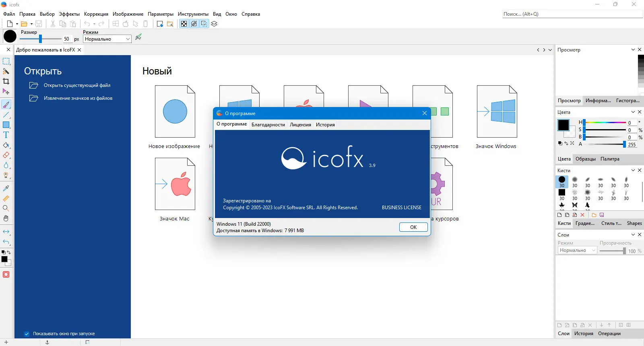The image size is (644, 346).
Task: Switch to Палитра tab in colors panel
Action: tap(610, 159)
